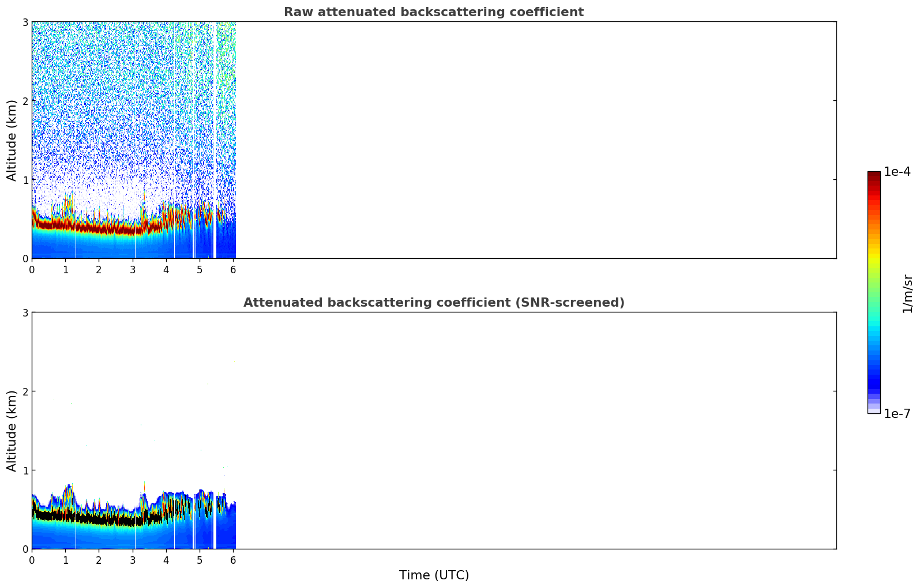
Task: Click the '6' tick on the top plot's time axis
Action: point(233,269)
